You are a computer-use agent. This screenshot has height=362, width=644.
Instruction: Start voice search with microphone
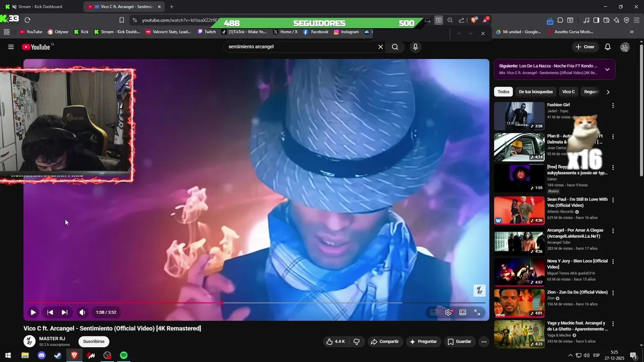point(415,47)
